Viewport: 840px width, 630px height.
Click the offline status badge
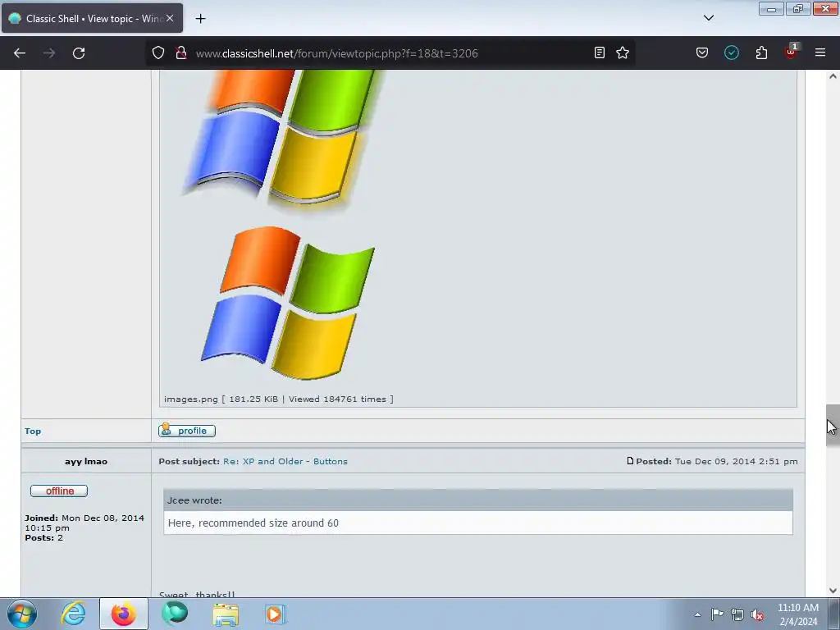point(59,491)
